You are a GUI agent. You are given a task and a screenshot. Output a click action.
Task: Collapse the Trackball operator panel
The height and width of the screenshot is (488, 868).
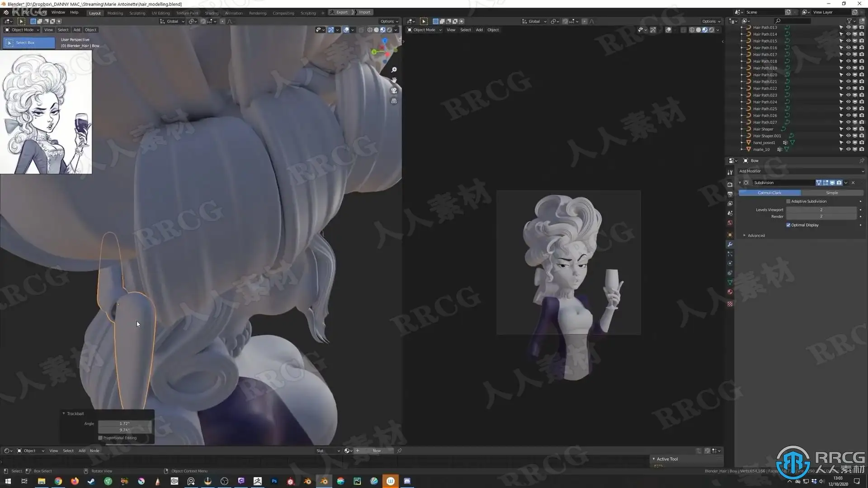[64, 413]
